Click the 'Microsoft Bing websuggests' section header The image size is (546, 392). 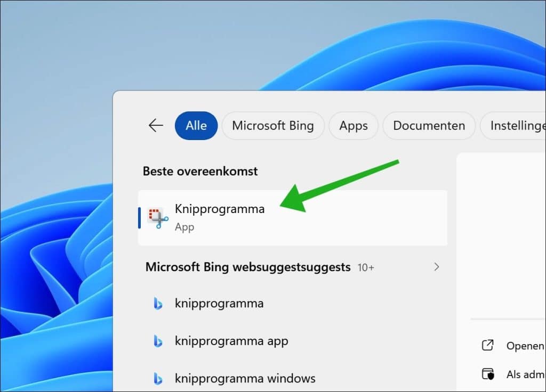point(247,267)
